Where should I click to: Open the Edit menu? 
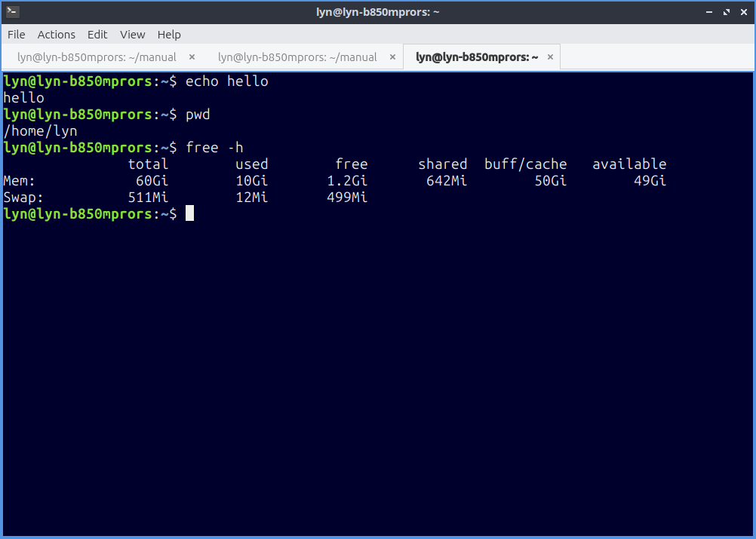pos(97,34)
